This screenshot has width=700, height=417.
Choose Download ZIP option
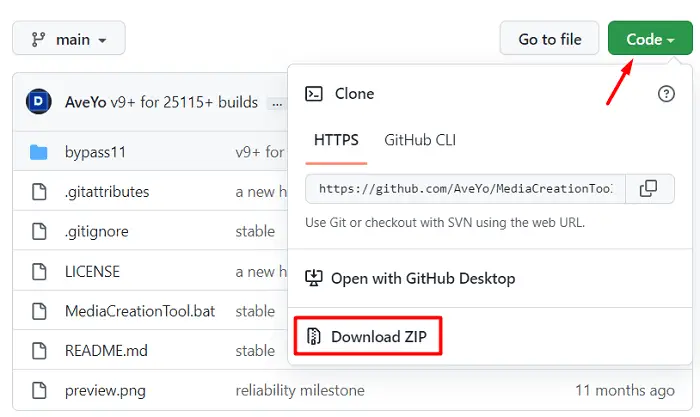[379, 337]
